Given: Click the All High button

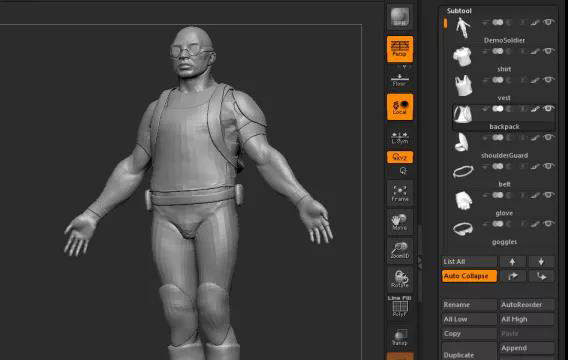Looking at the screenshot, I should pyautogui.click(x=527, y=319).
